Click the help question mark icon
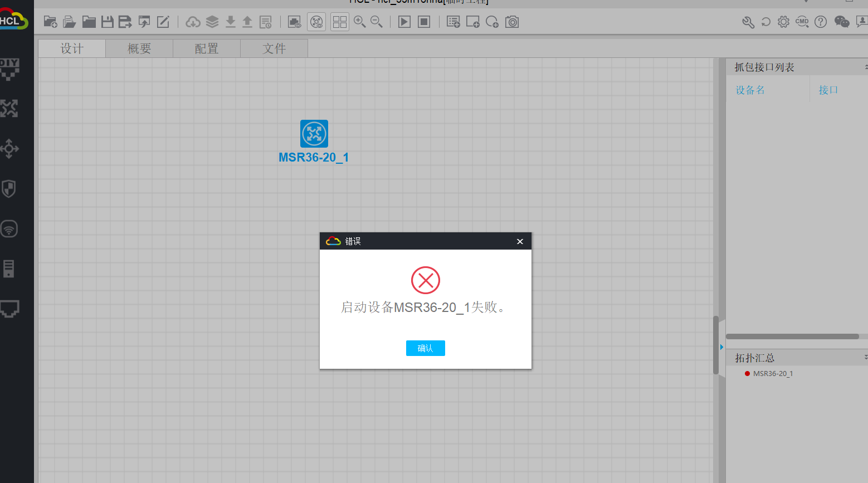The height and width of the screenshot is (483, 868). tap(821, 22)
